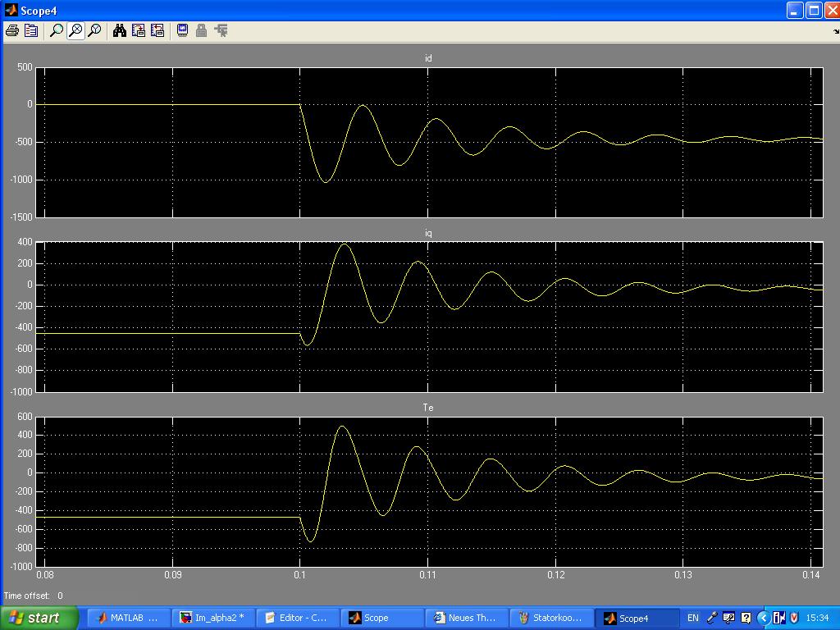This screenshot has height=630, width=840.
Task: Click the pen tray icon beside EN
Action: click(x=711, y=619)
